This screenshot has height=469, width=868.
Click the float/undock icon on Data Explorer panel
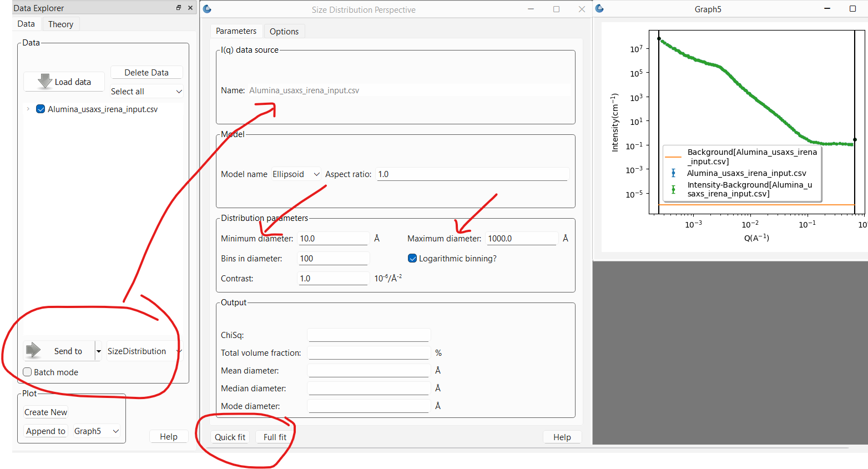coord(178,8)
